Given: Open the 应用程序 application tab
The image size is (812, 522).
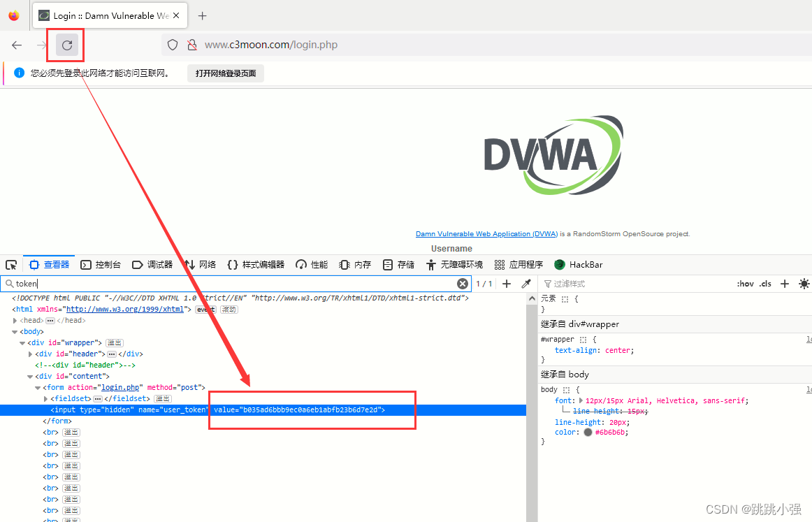Looking at the screenshot, I should tap(519, 265).
